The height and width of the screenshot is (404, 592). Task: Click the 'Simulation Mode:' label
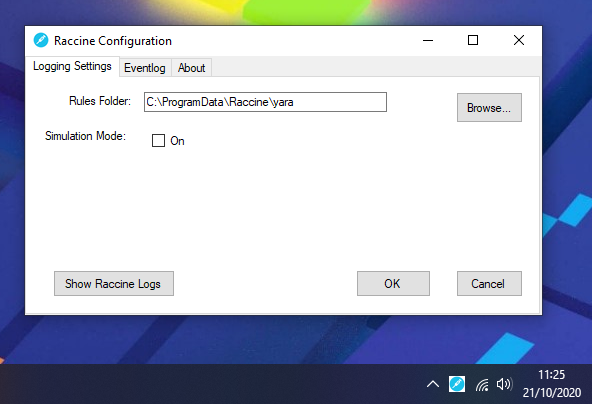pyautogui.click(x=85, y=136)
